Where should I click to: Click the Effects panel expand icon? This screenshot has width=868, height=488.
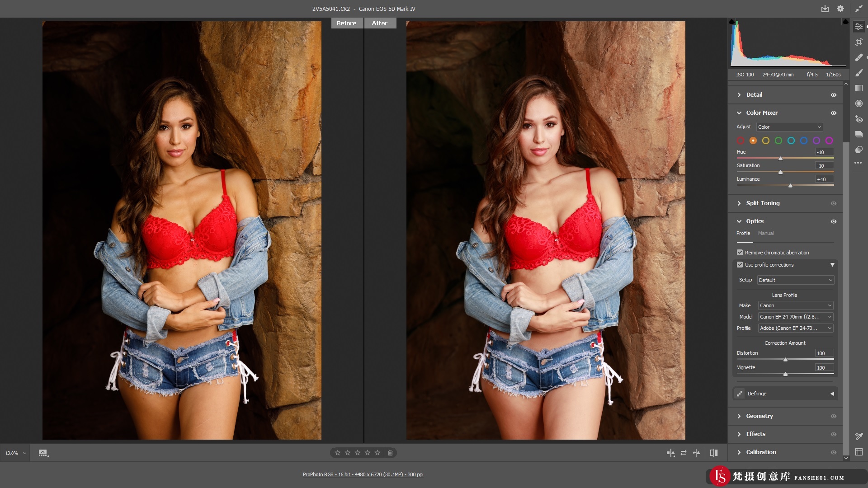coord(740,434)
